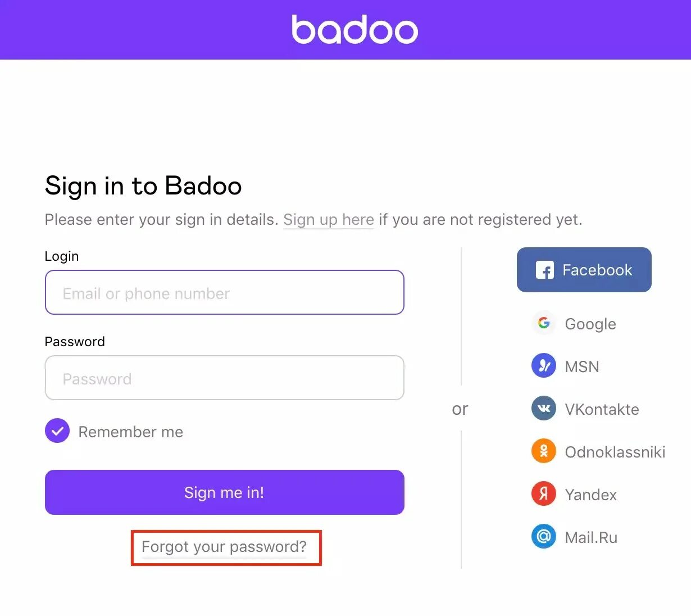
Task: Uncheck the Remember me checkbox
Action: click(57, 431)
